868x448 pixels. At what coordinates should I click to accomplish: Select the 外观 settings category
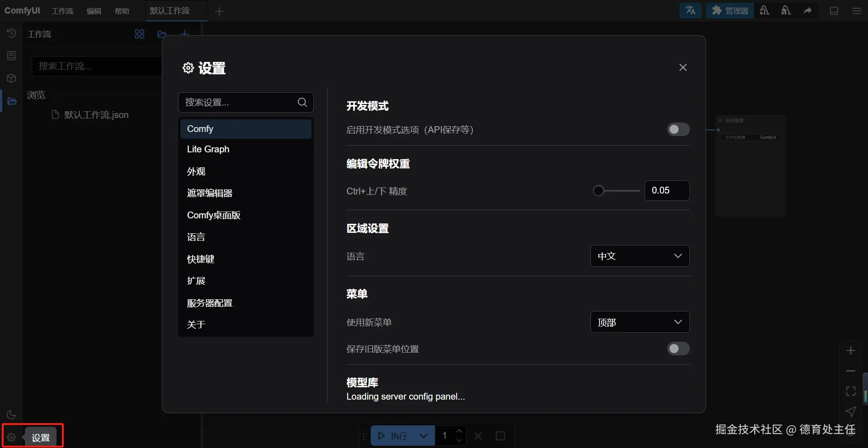point(246,171)
